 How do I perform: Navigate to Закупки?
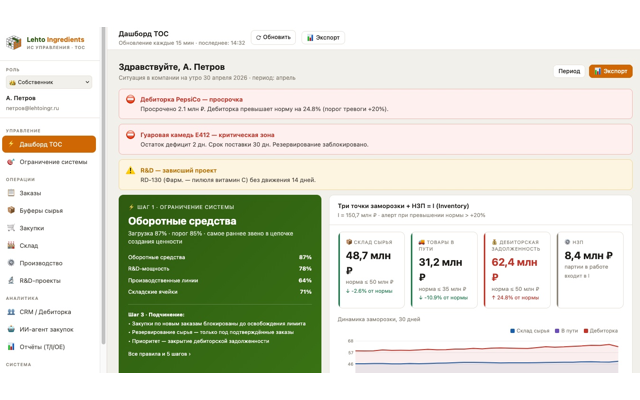click(x=49, y=228)
